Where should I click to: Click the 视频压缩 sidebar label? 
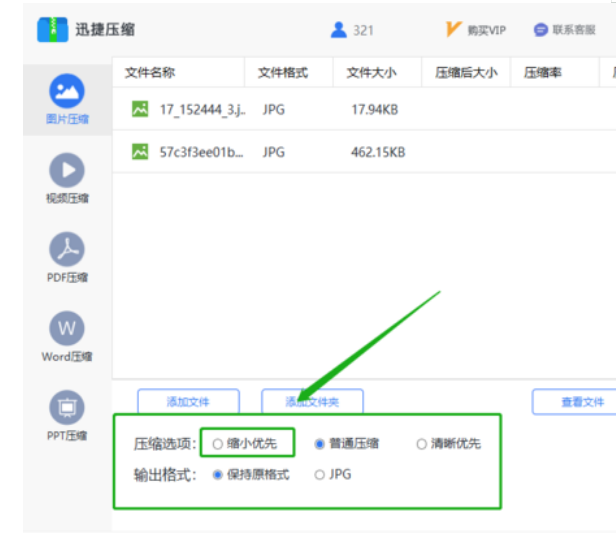[67, 198]
